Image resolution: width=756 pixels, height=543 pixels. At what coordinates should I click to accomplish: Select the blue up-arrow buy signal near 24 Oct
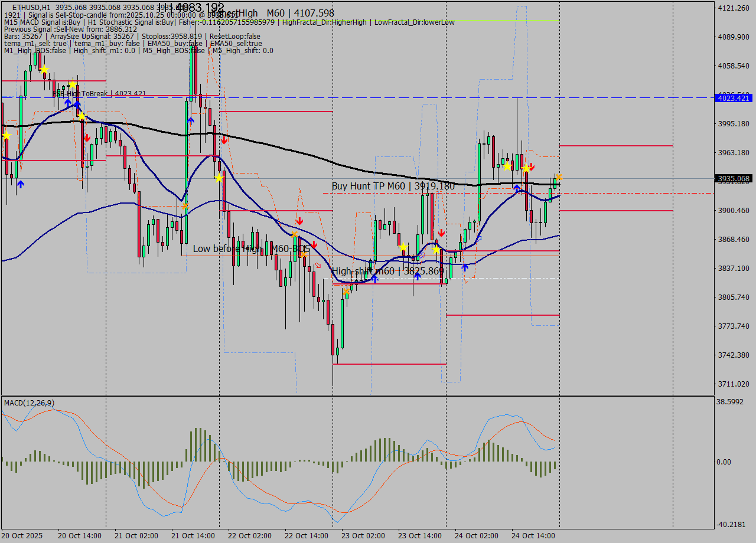[x=517, y=187]
